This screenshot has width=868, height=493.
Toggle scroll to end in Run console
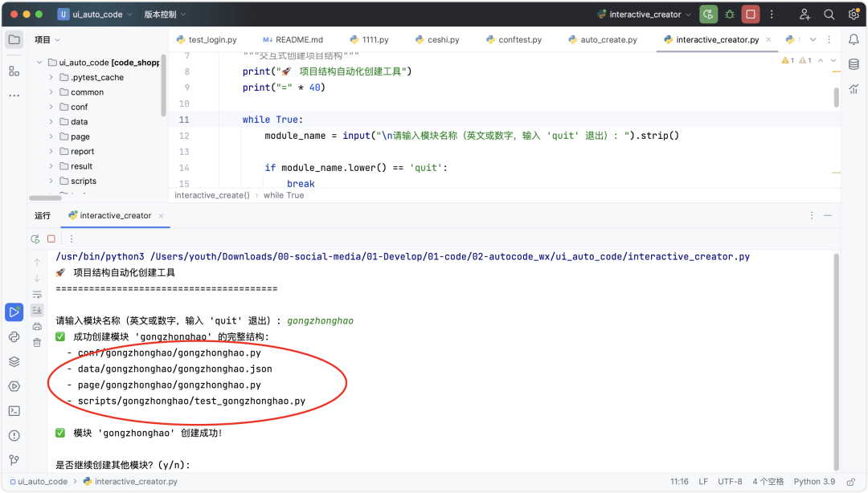[x=37, y=311]
